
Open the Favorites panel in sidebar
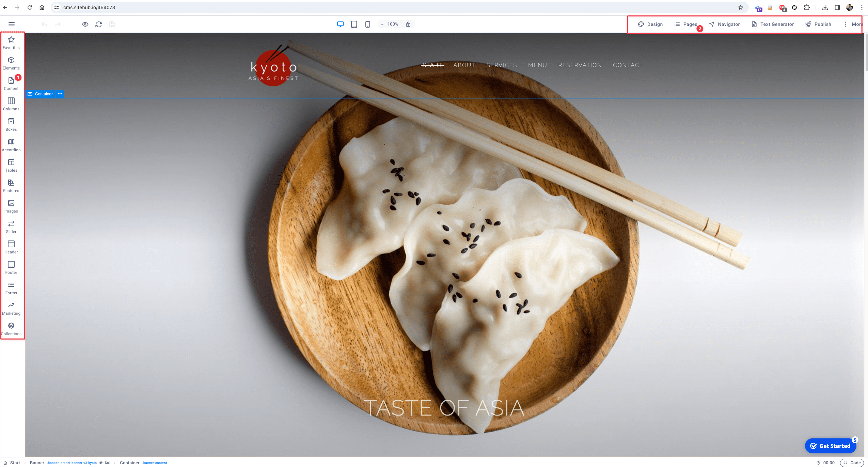[x=11, y=43]
